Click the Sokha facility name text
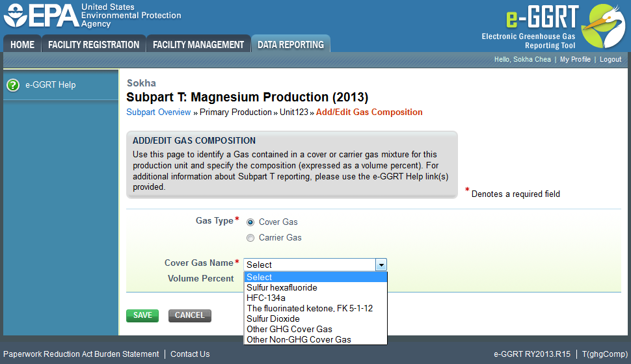631x364 pixels. click(141, 83)
